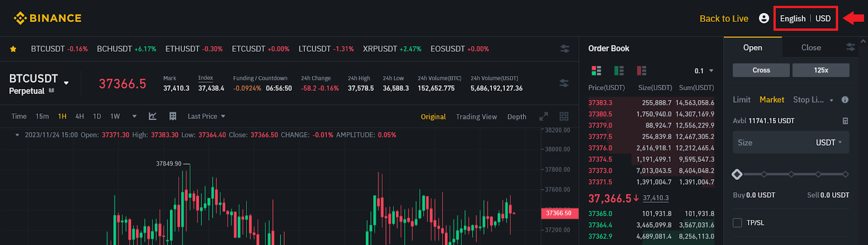Open the calculator next to available balance
Viewport: 868px width, 245px height.
coord(845,121)
